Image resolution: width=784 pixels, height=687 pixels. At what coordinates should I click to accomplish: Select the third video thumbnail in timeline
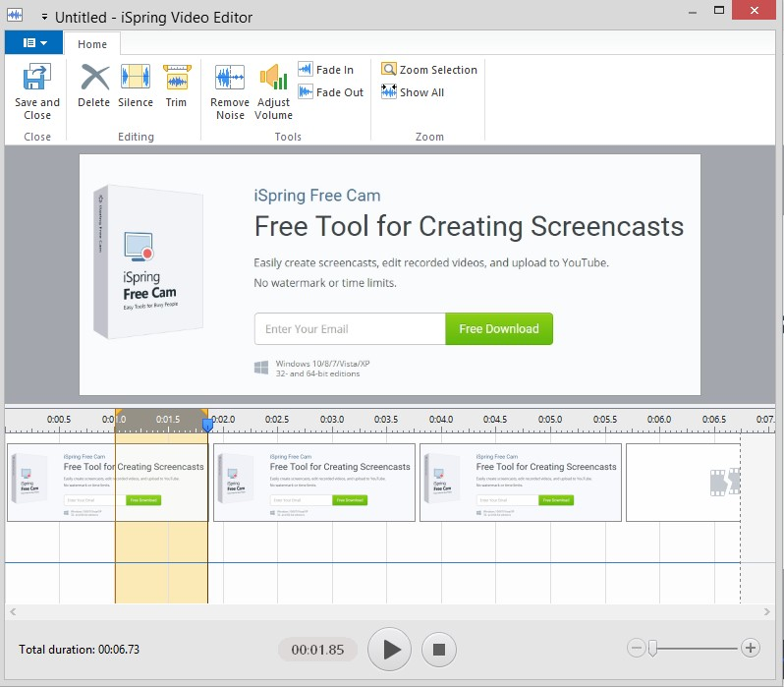521,483
